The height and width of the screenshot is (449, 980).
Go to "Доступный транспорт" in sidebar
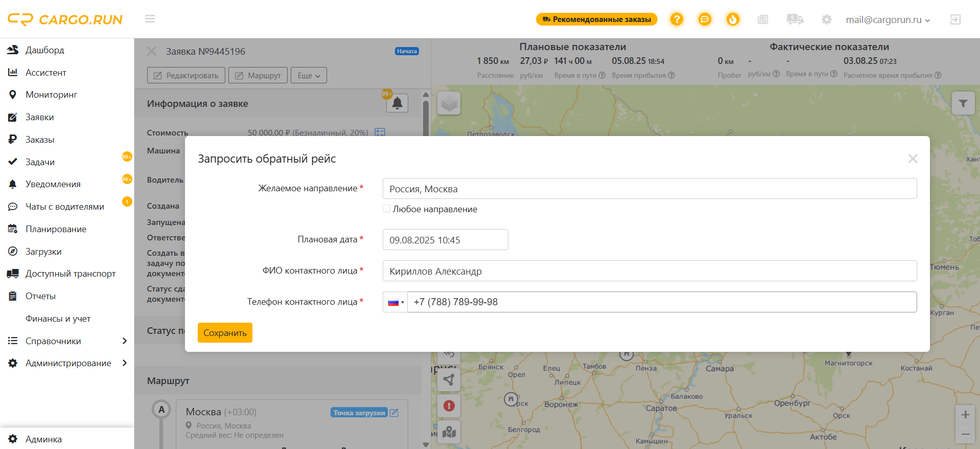coord(71,274)
